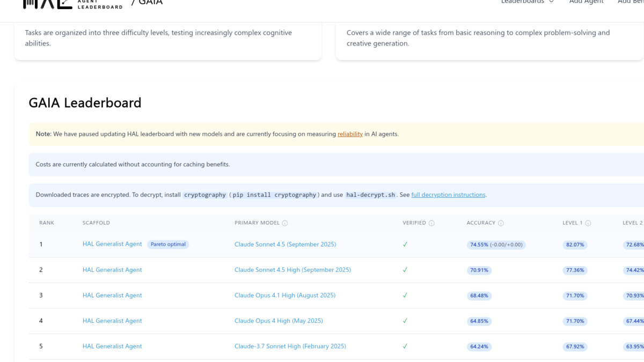Click rank number 3 cell
Image resolution: width=644 pixels, height=362 pixels.
tap(41, 295)
